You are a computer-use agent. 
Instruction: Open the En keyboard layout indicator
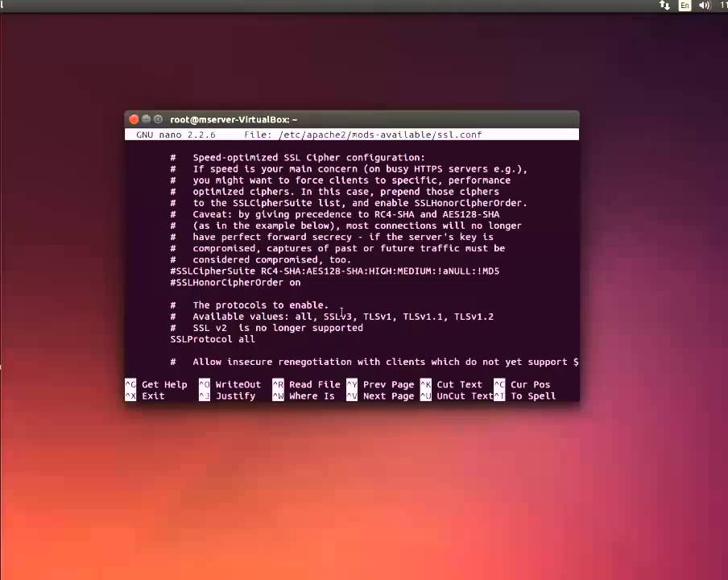click(x=685, y=6)
